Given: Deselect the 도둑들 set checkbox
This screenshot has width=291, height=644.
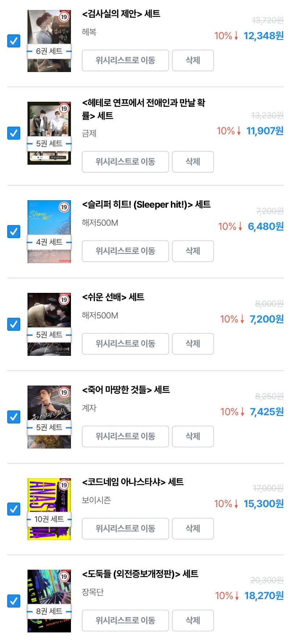Looking at the screenshot, I should tap(14, 601).
